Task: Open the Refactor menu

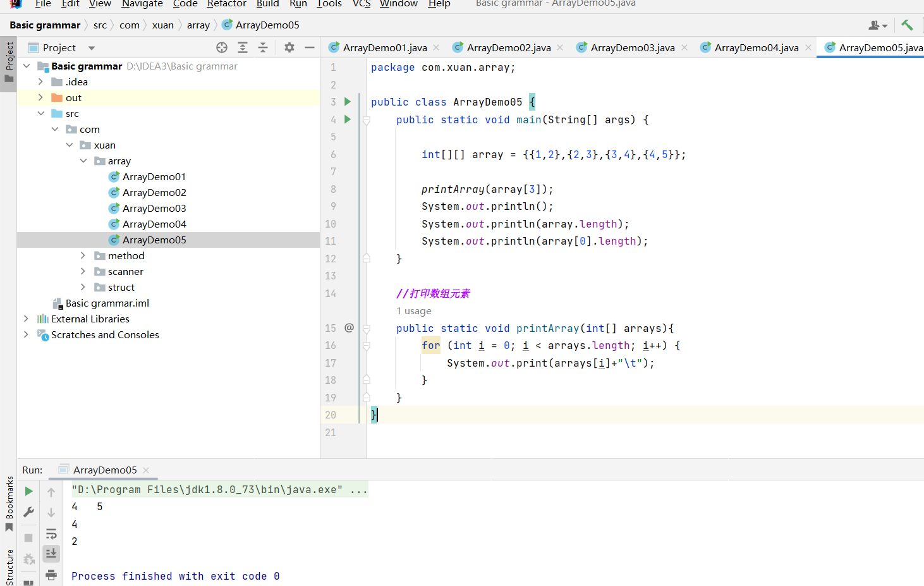Action: [x=226, y=4]
